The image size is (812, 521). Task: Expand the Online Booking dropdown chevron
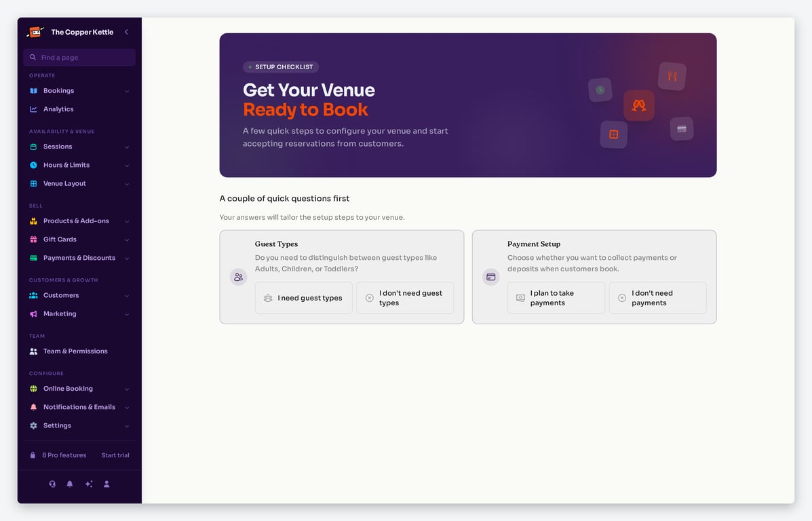point(127,389)
